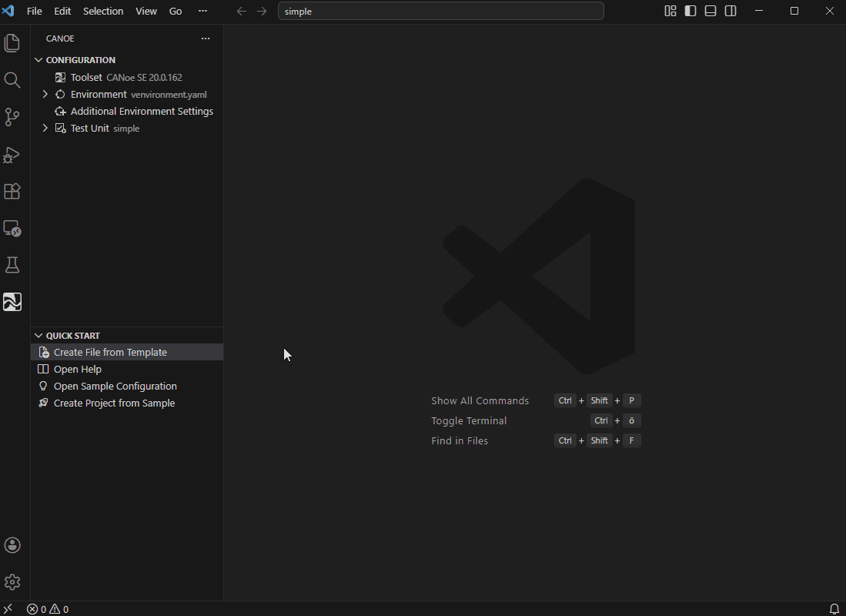
Task: Open the Search view in activity bar
Action: [x=12, y=80]
